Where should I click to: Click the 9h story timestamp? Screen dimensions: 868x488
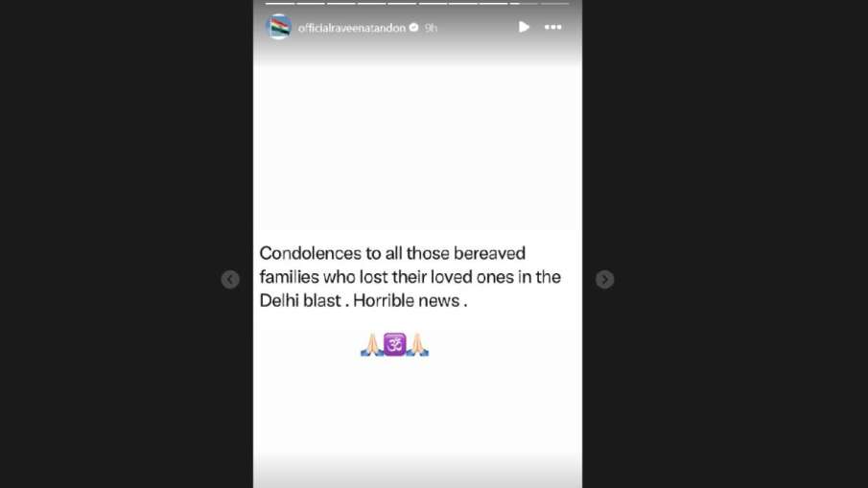point(431,28)
